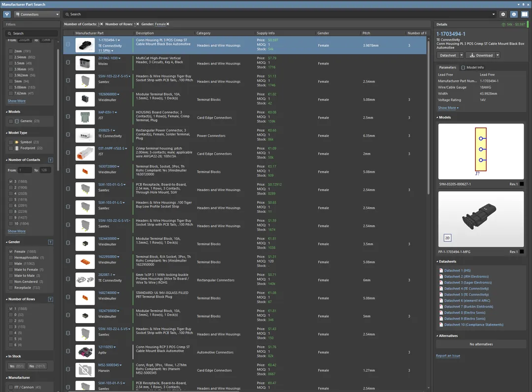Expand Show More parameters in details
The width and height of the screenshot is (532, 392).
pos(448,108)
